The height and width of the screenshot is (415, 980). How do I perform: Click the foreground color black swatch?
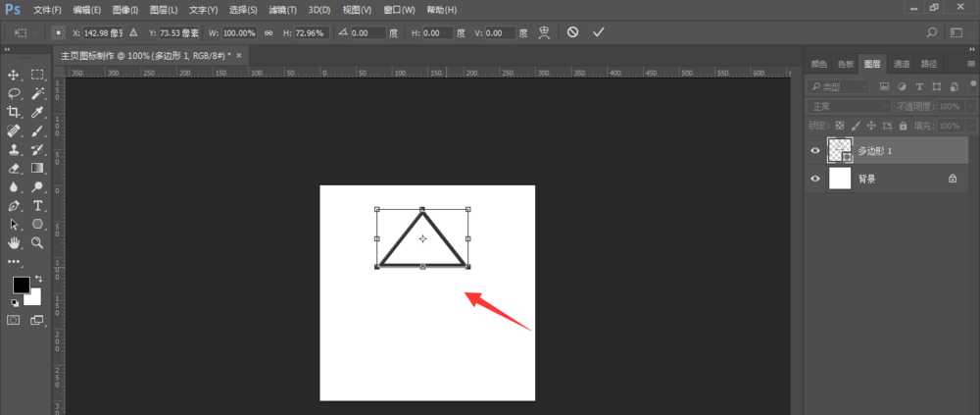pos(20,285)
